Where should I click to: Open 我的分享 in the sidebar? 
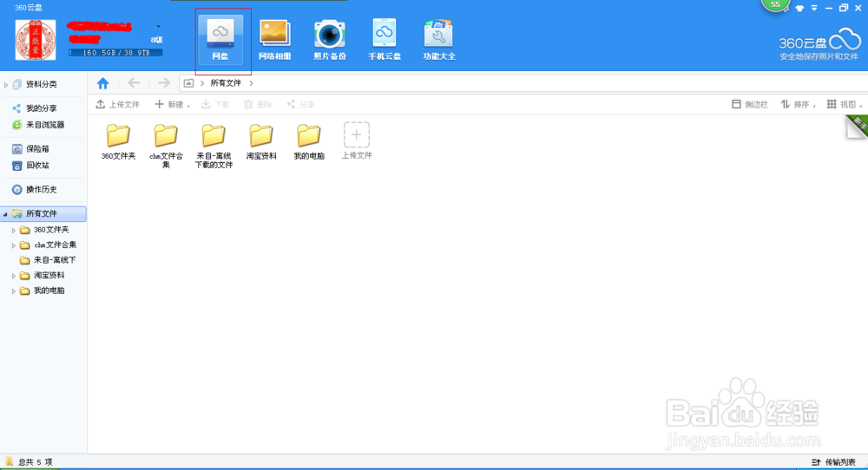42,108
